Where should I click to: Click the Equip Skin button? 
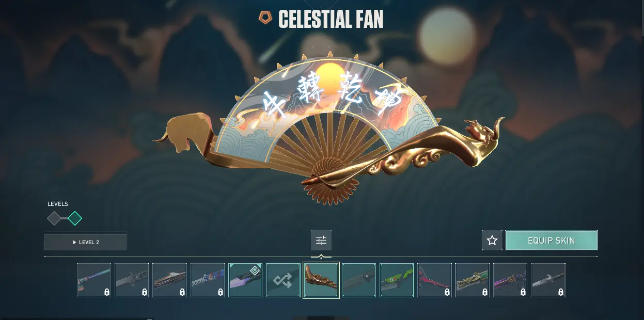[552, 241]
